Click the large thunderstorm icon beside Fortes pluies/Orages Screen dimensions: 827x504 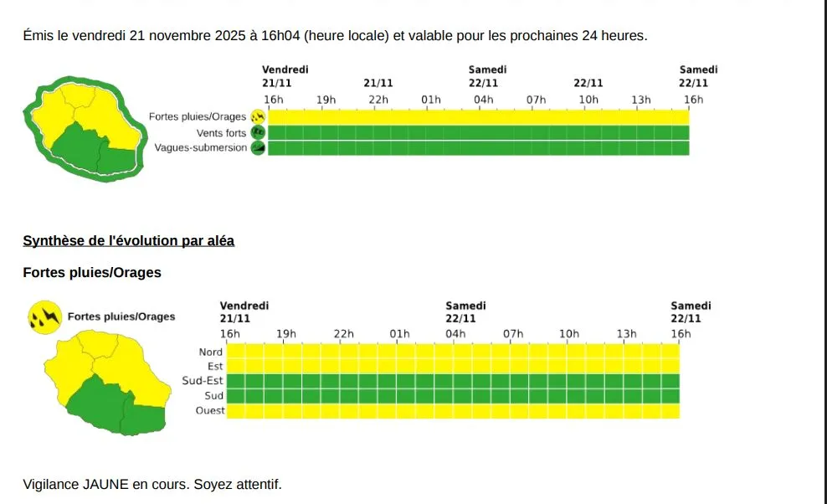pos(44,316)
